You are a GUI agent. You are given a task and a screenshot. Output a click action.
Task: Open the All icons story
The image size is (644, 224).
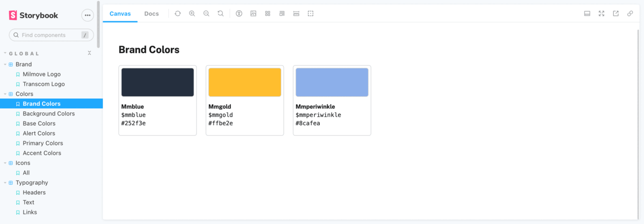point(26,173)
